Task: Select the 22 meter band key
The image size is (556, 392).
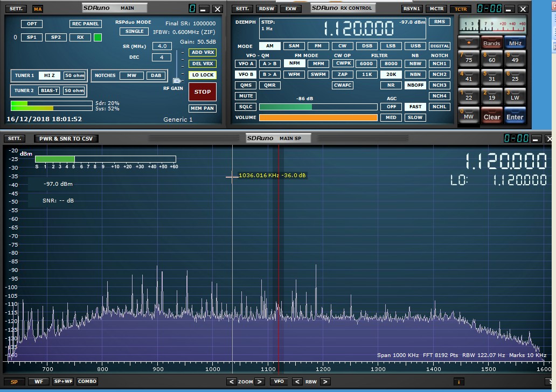Action: [x=469, y=96]
